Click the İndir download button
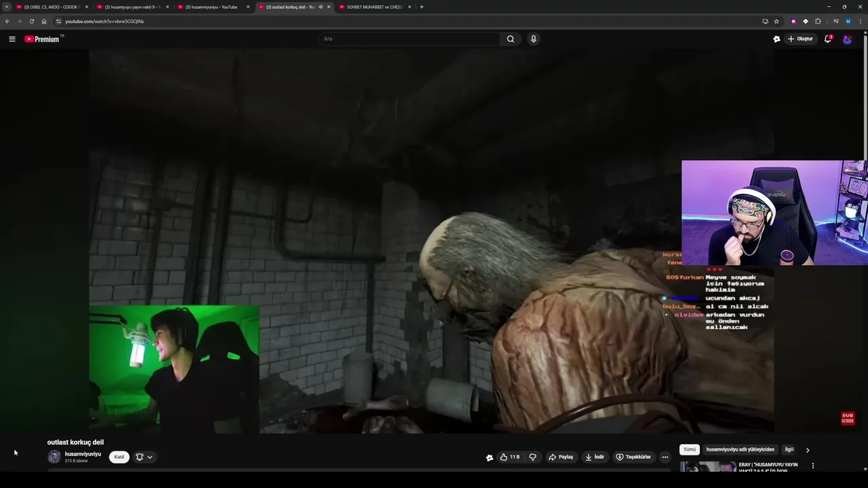The height and width of the screenshot is (488, 868). pos(595,457)
